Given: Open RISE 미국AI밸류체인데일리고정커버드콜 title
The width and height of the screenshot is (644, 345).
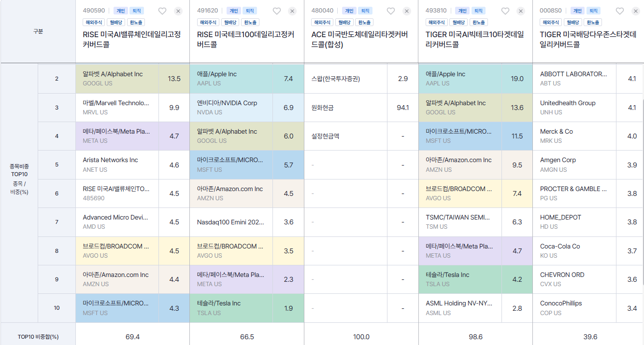Looking at the screenshot, I should pyautogui.click(x=132, y=40).
